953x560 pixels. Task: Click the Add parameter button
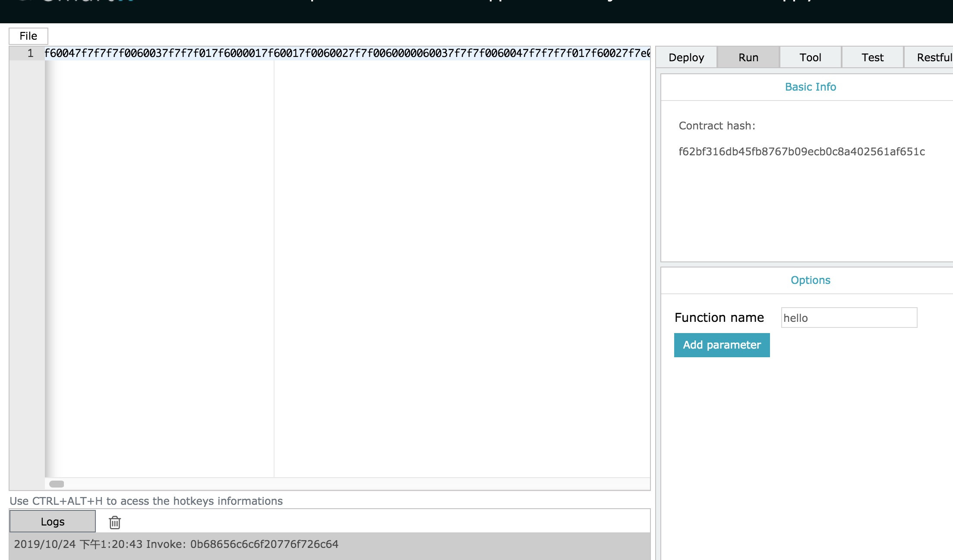click(722, 345)
